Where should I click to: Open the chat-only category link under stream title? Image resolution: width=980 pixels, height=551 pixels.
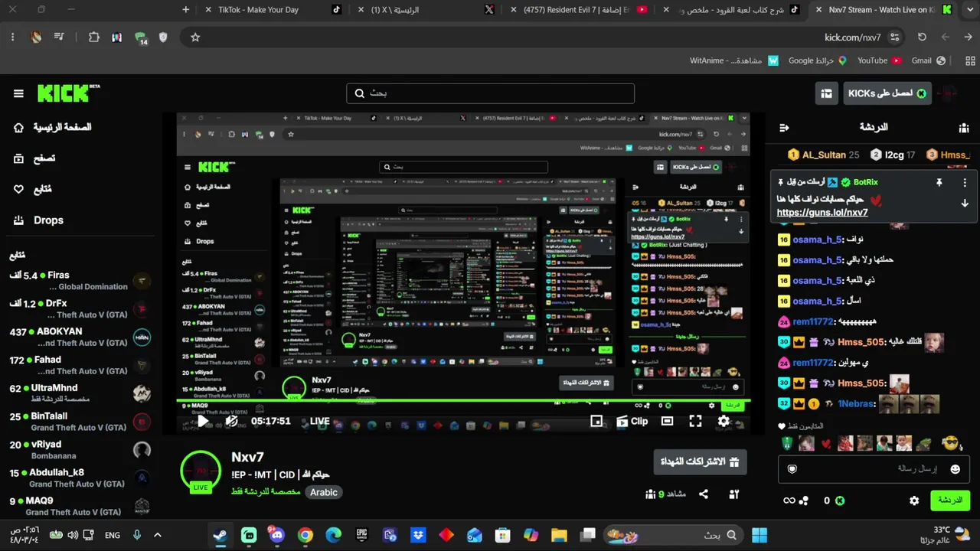point(265,491)
